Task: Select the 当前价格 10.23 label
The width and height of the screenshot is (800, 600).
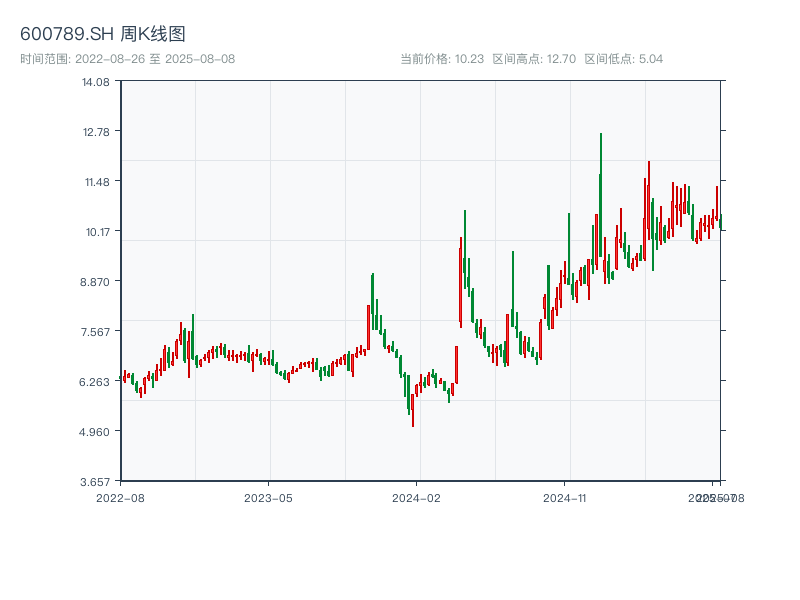Action: point(442,59)
